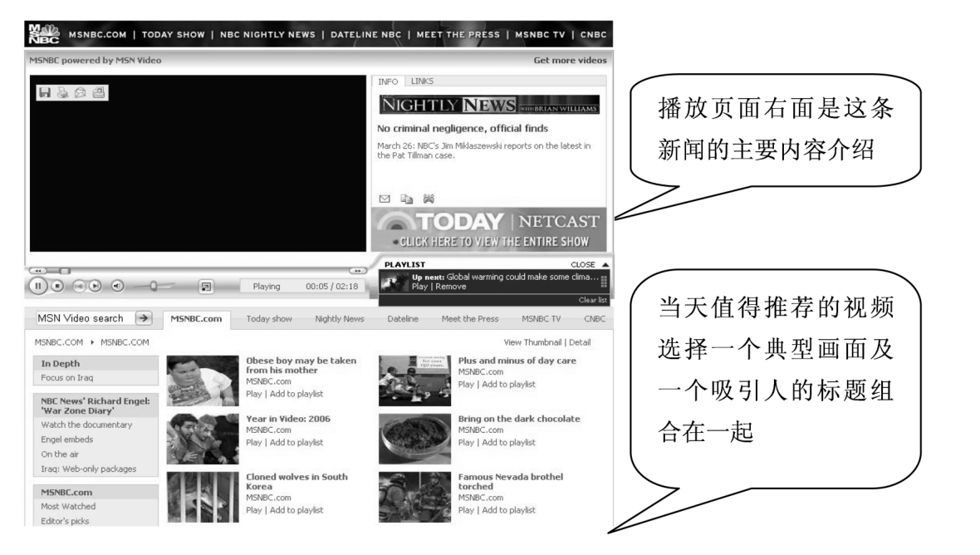Click the TODAY Netcast banner
This screenshot has width=980, height=555.
point(488,228)
